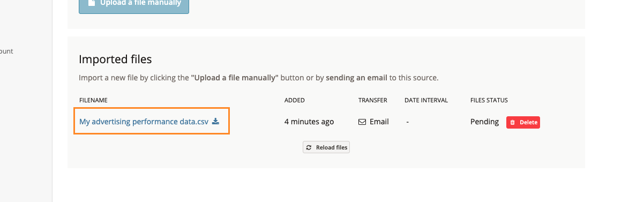Image resolution: width=644 pixels, height=202 pixels.
Task: Click the Upload a file manually button
Action: coord(134,5)
